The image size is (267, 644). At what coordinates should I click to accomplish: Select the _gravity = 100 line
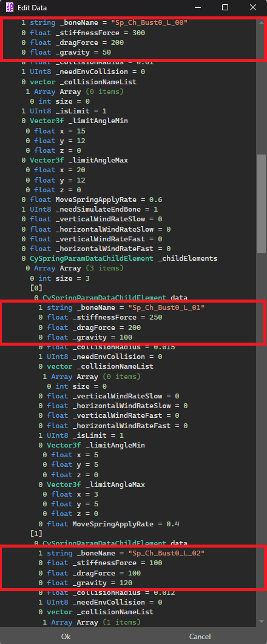tap(85, 337)
